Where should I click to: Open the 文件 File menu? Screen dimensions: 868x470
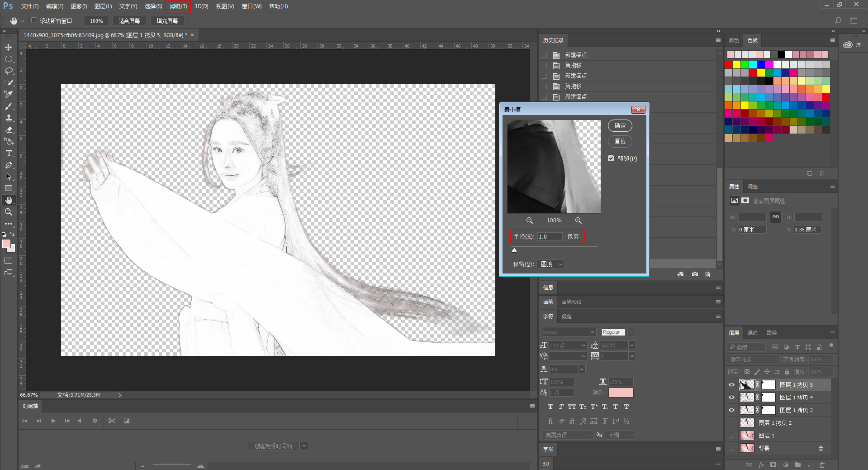click(x=30, y=6)
